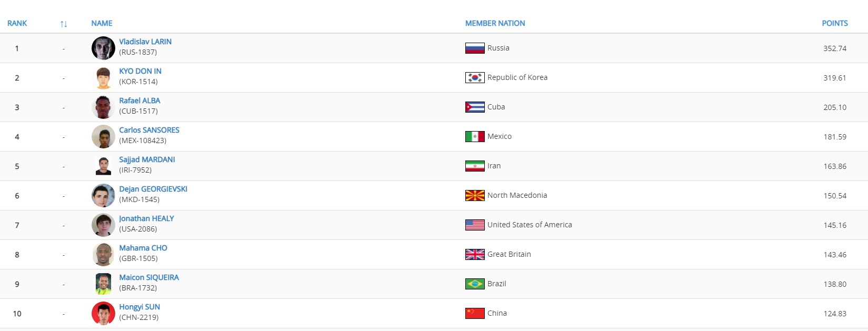Viewport: 868px width, 331px height.
Task: Open Mahama CHO's profile link
Action: pos(143,248)
